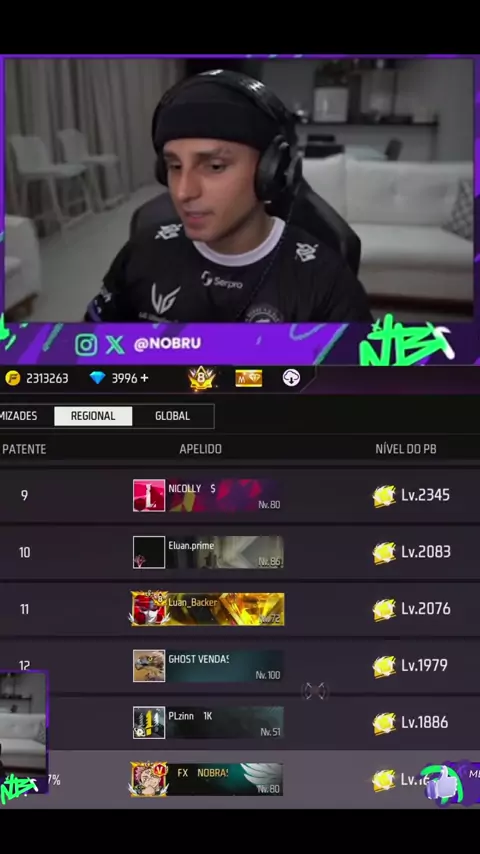The height and width of the screenshot is (854, 480).
Task: Click the APELIDO column header
Action: [x=200, y=449]
